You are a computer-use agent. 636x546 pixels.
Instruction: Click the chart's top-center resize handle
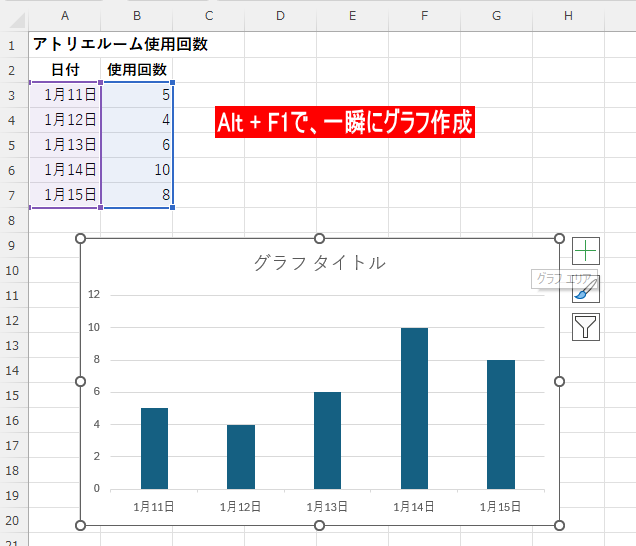[320, 239]
